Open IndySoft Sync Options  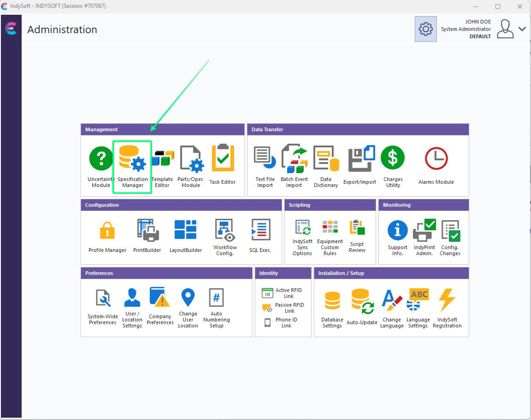(302, 237)
